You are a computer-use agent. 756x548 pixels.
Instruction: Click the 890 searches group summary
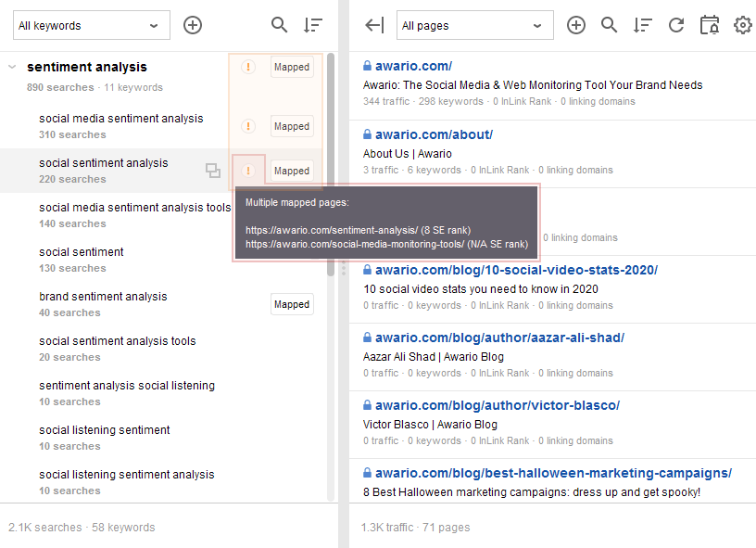click(x=95, y=87)
